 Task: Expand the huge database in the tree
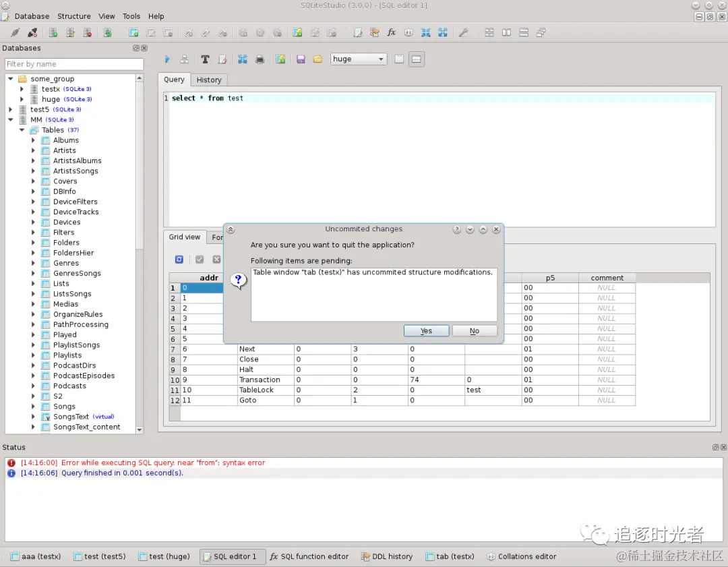click(x=22, y=99)
